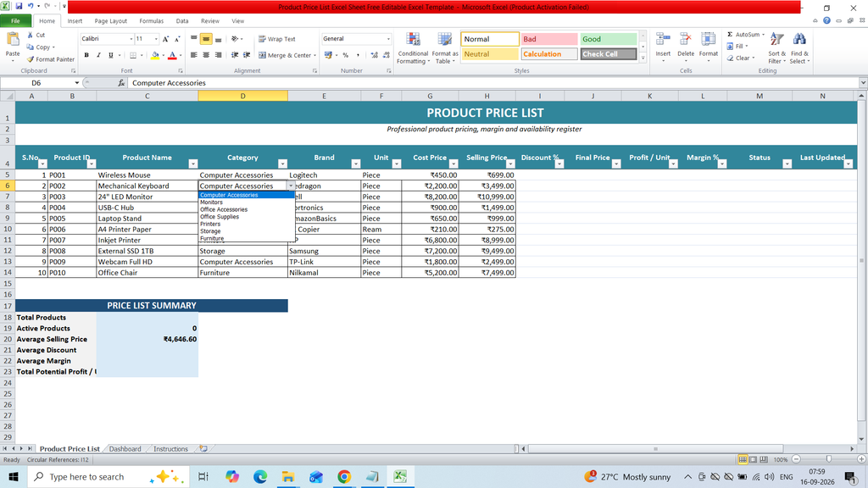Switch to the Formulas tab
Viewport: 868px width, 488px height.
[x=151, y=21]
